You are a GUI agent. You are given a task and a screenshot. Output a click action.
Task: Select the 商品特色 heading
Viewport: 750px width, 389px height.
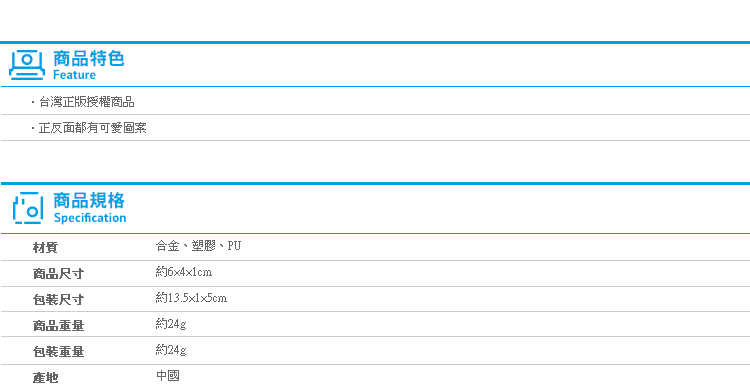coord(88,58)
